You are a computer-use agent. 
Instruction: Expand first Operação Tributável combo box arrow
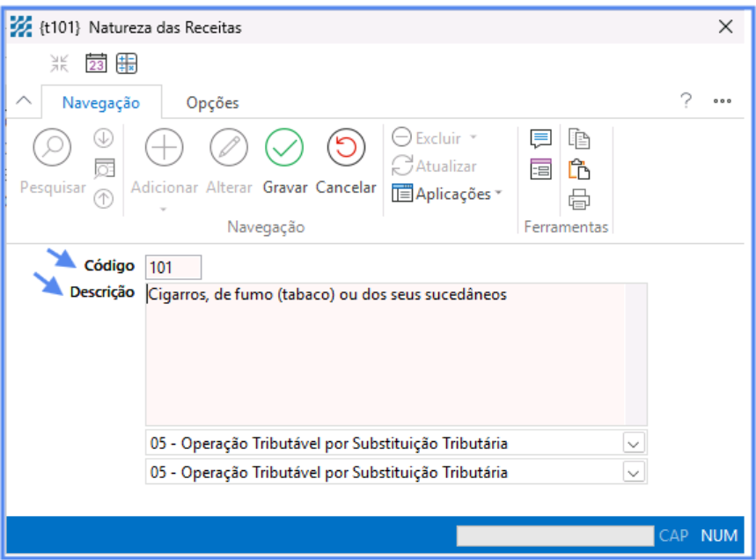(634, 443)
